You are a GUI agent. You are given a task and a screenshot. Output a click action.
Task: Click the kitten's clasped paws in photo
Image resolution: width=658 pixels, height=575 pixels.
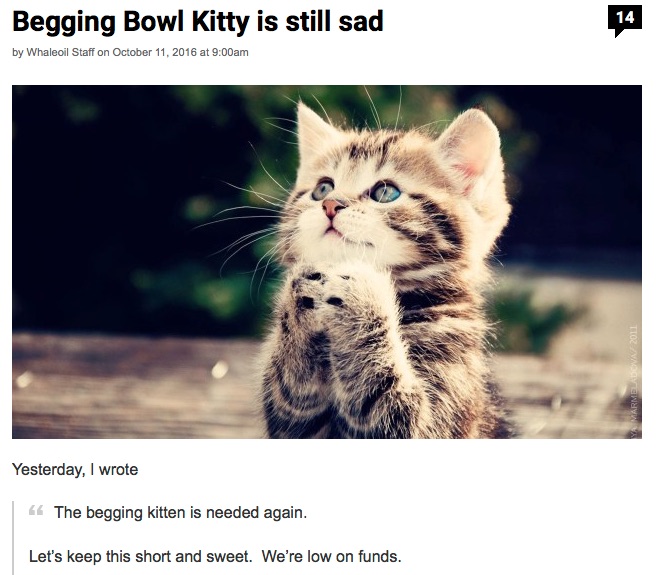click(x=321, y=294)
